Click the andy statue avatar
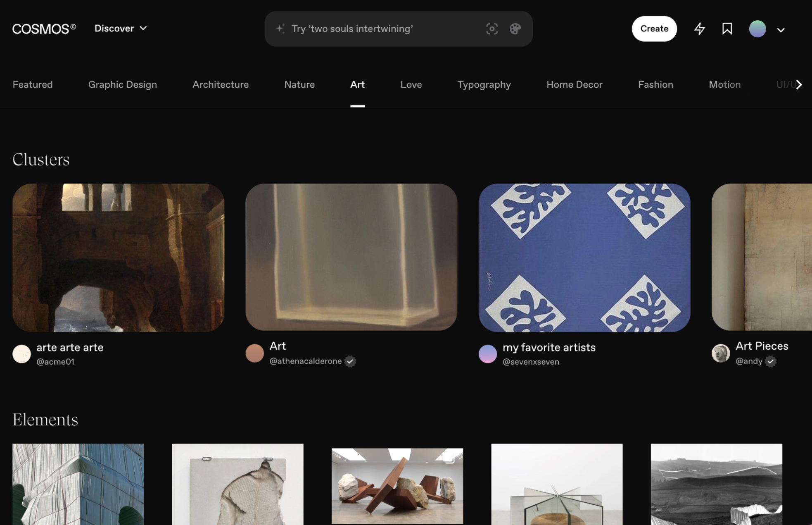The width and height of the screenshot is (812, 525). click(721, 353)
